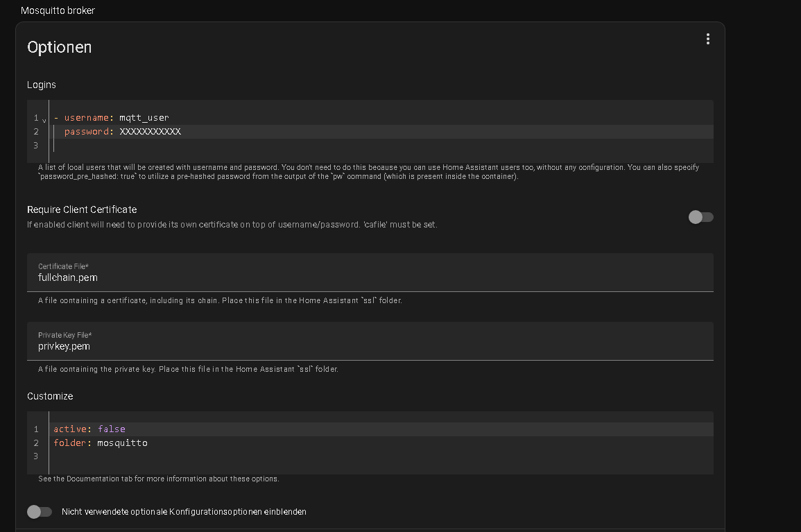Toggle unused optional configuration options switch
Image resolution: width=801 pixels, height=532 pixels.
pyautogui.click(x=40, y=512)
